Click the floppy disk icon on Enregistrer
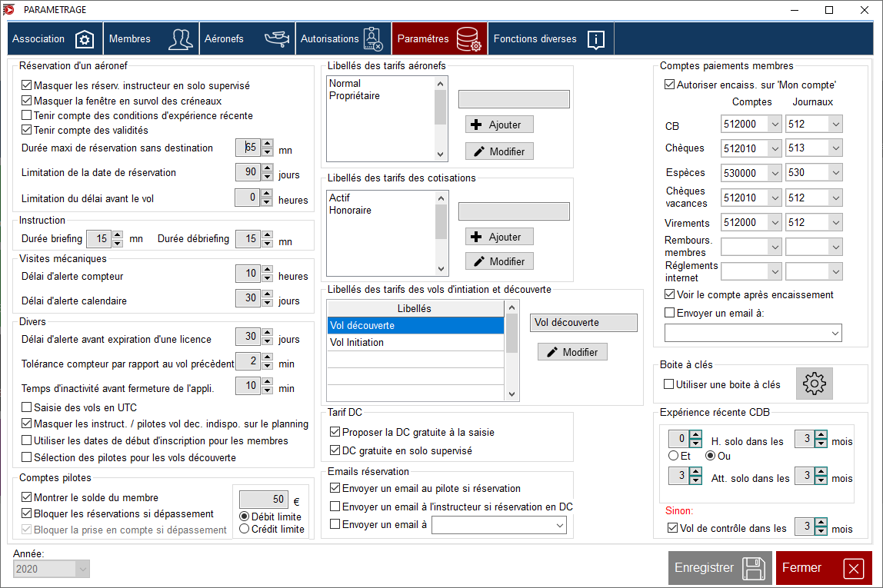 pos(754,568)
